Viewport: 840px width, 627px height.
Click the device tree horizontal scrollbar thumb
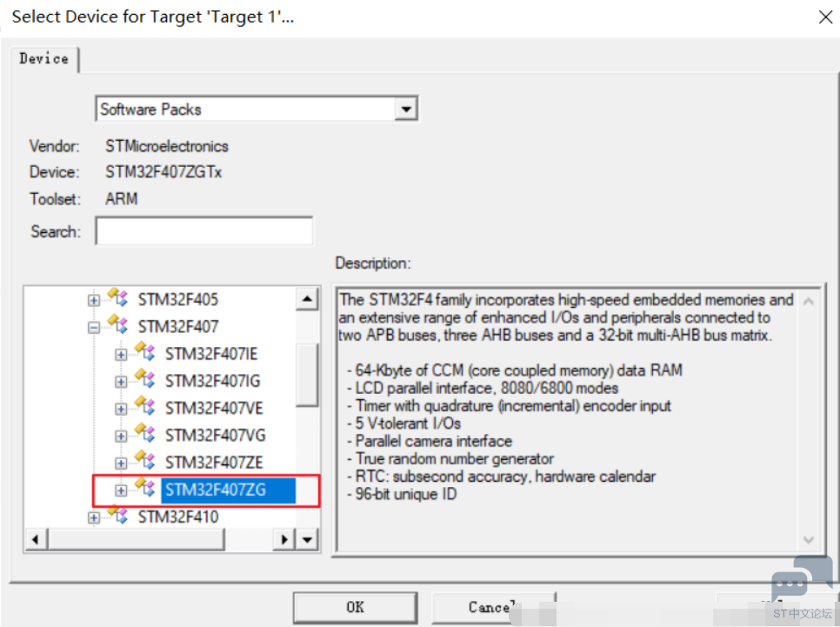click(x=136, y=539)
